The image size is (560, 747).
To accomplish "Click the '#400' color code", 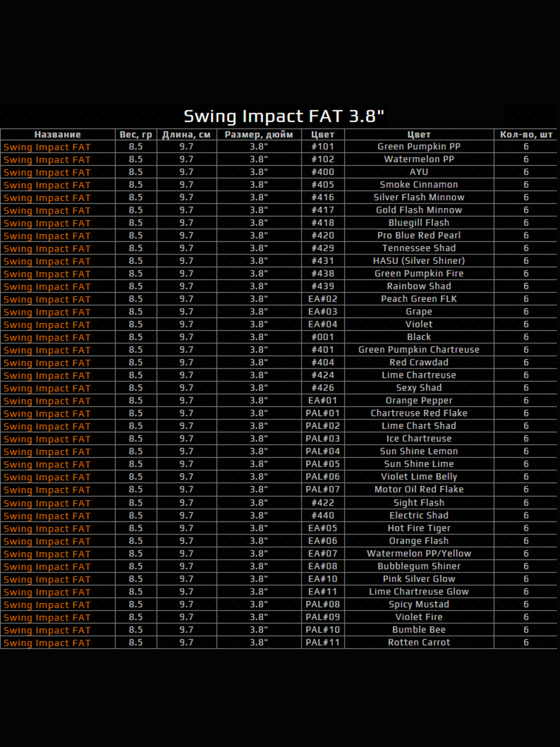I will (323, 172).
